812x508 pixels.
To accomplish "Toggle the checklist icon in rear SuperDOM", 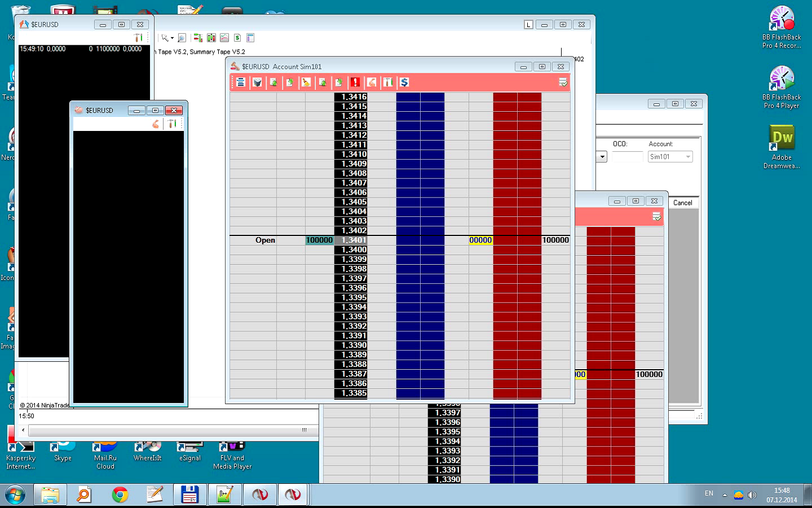I will (656, 217).
